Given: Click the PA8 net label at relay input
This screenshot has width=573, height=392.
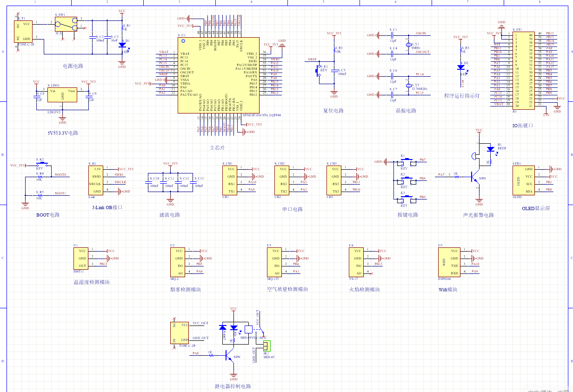Looking at the screenshot, I should 195,353.
